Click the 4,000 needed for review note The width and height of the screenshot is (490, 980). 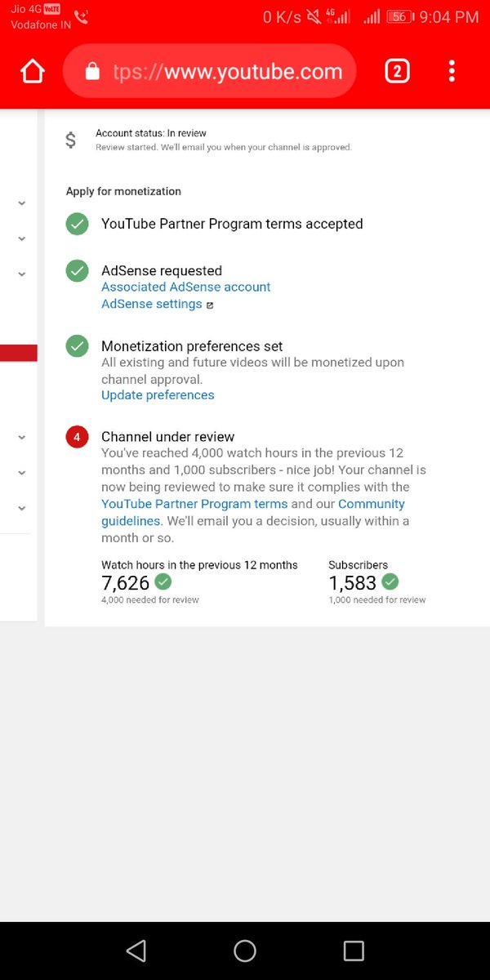pos(150,599)
